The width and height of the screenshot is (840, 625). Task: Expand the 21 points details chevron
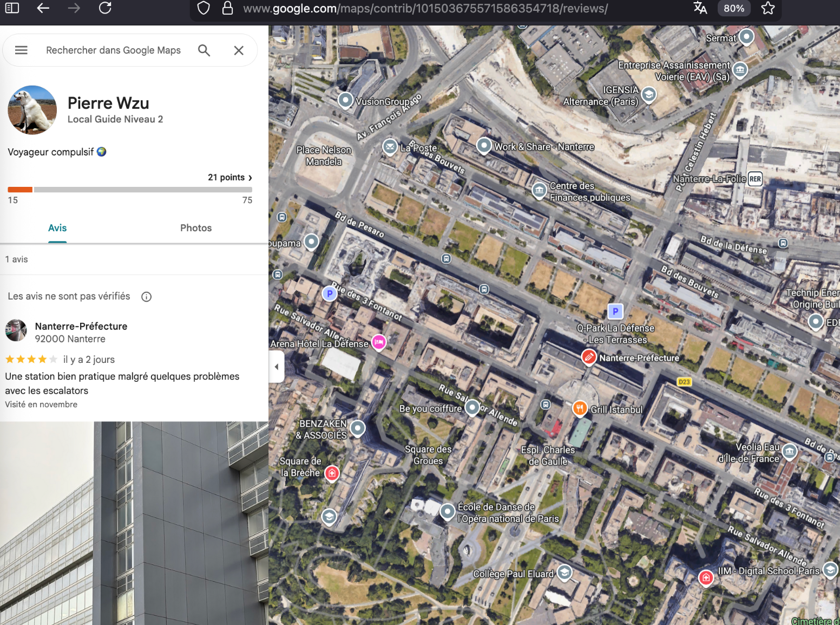250,178
